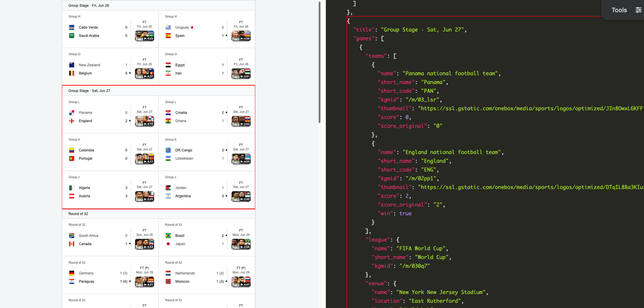Click the Spain flag icon

[x=168, y=36]
